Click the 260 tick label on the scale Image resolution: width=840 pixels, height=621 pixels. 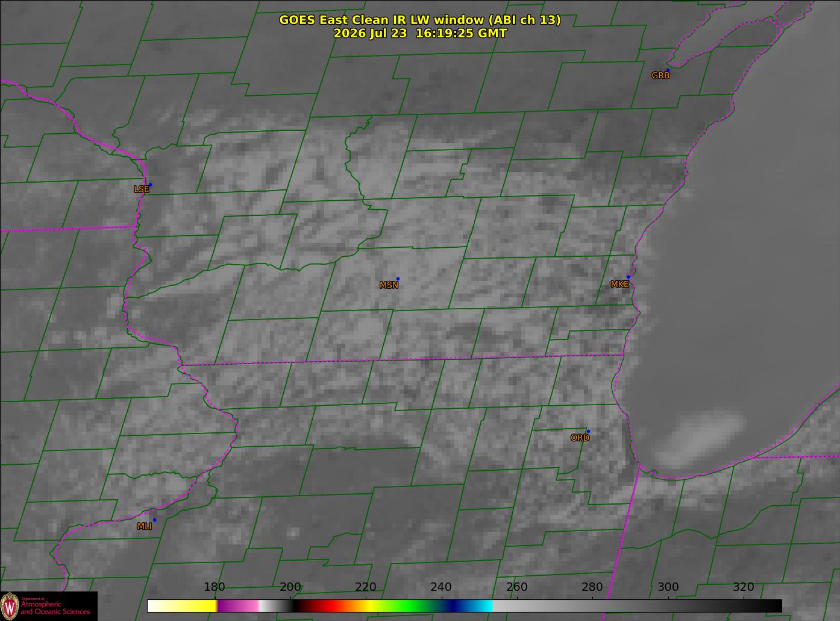(517, 587)
